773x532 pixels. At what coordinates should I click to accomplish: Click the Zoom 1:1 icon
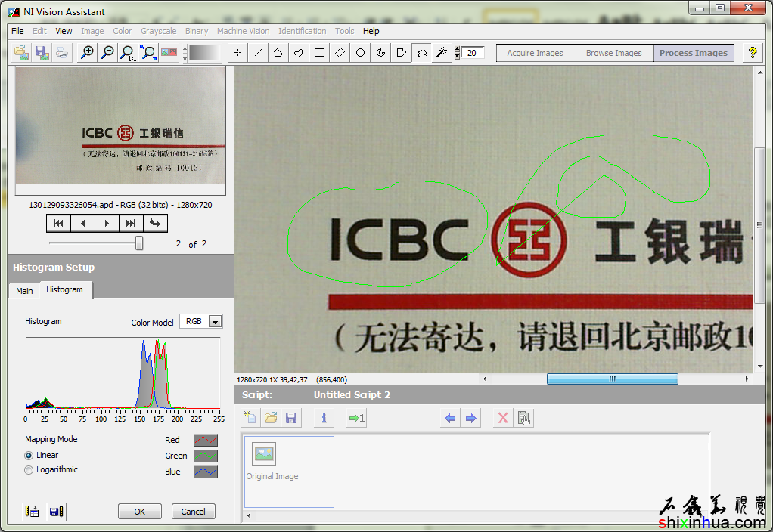click(x=128, y=53)
